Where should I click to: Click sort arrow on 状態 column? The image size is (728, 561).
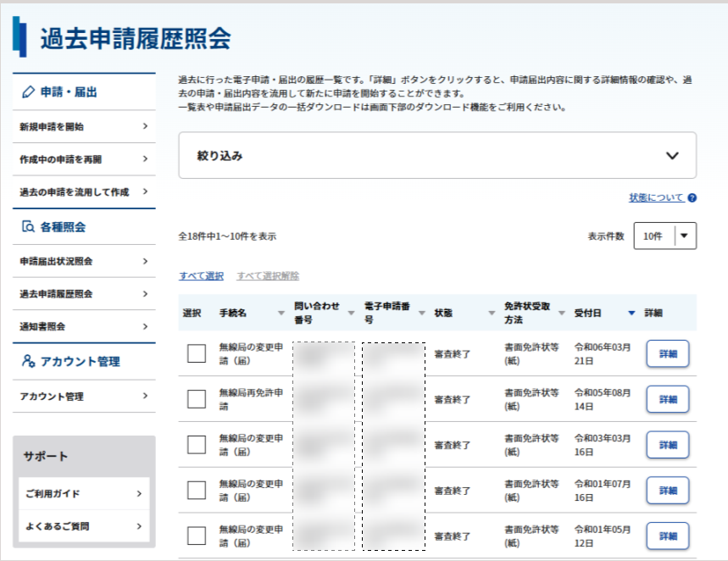pyautogui.click(x=492, y=313)
